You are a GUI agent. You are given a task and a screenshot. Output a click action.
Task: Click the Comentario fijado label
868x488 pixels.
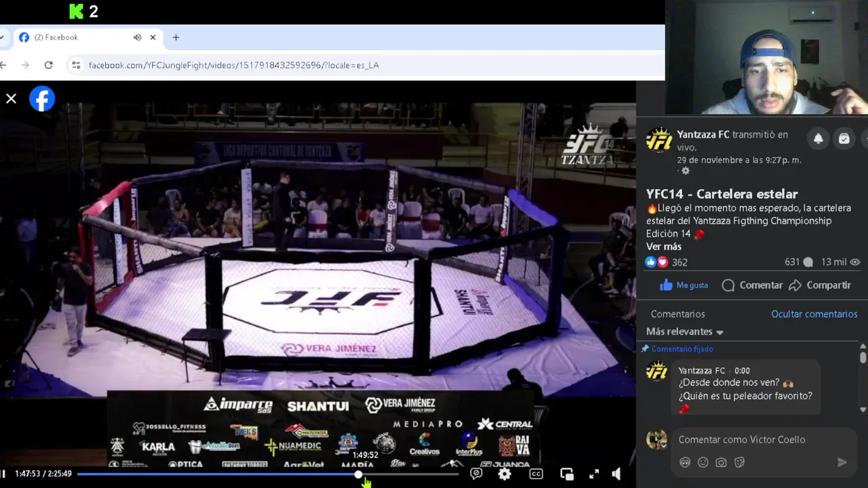point(682,349)
